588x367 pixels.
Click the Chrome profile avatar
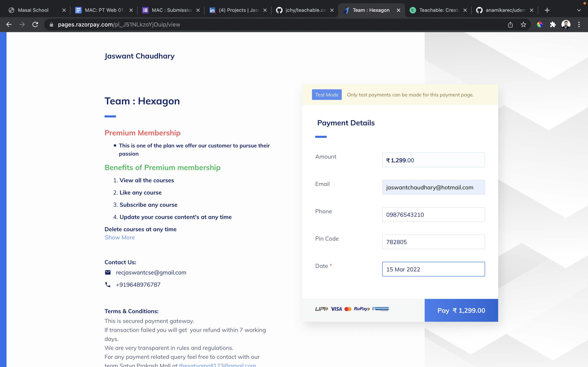(x=566, y=24)
